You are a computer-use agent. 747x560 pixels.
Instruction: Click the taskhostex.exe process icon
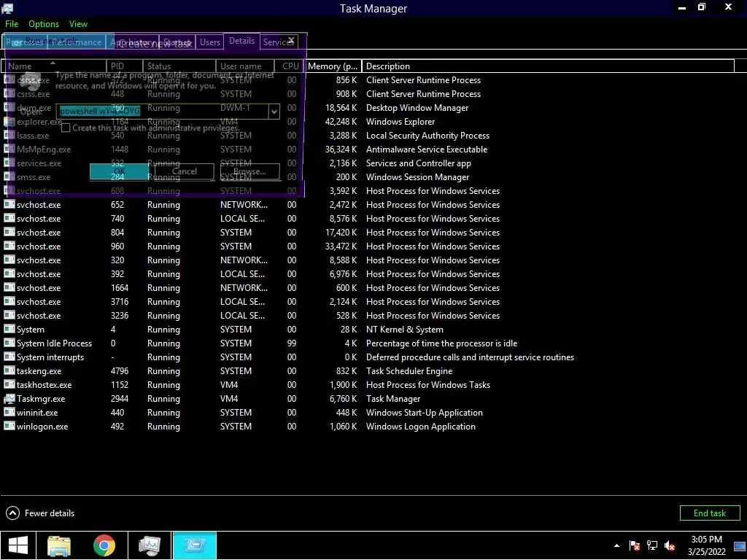click(9, 385)
